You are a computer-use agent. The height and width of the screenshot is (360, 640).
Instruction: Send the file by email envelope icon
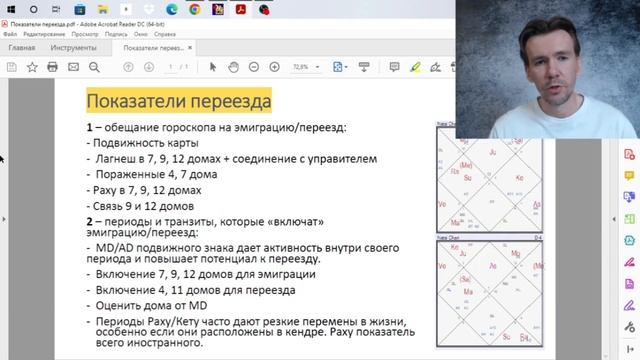pos(73,67)
